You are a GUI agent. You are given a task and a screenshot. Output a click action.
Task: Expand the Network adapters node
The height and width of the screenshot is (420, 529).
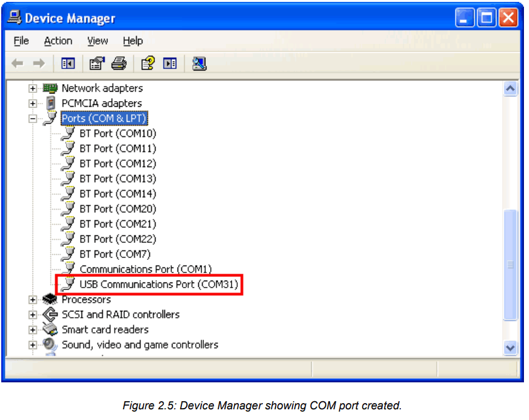pyautogui.click(x=33, y=89)
